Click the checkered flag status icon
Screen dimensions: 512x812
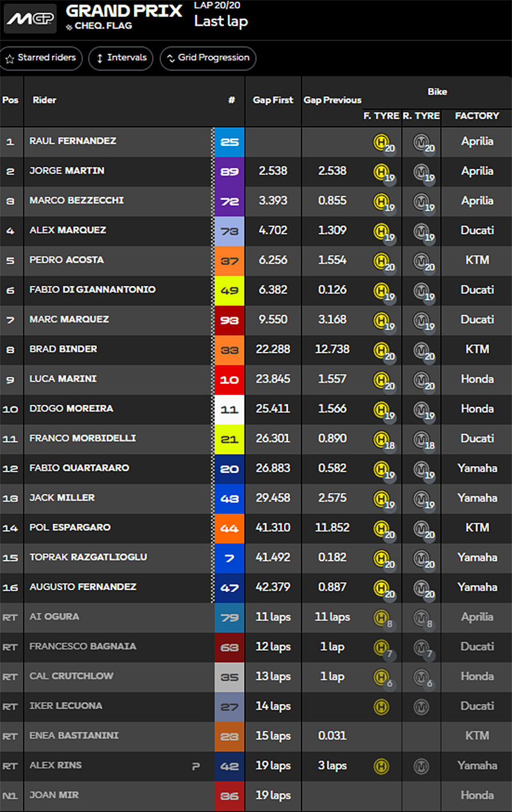click(69, 27)
